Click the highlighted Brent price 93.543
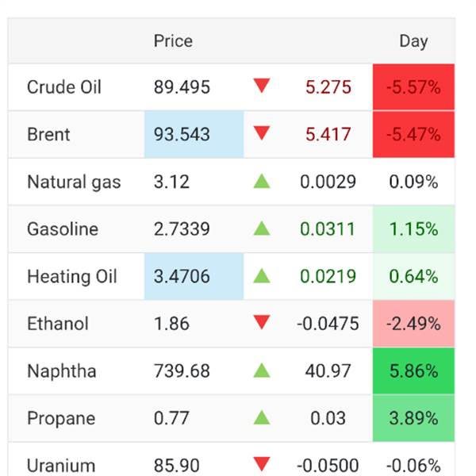476x476 pixels. pos(182,135)
